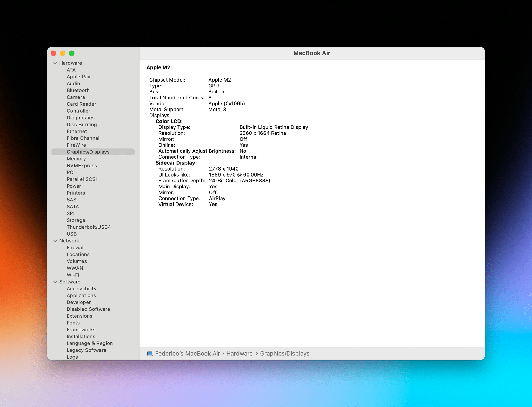Zoom window with green button

pyautogui.click(x=72, y=53)
